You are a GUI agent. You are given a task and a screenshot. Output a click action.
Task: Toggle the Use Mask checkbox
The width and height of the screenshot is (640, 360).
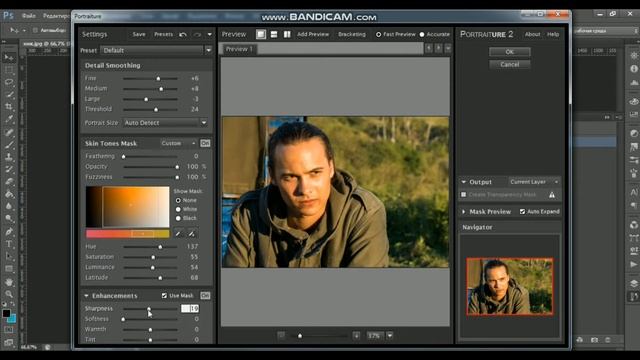[164, 296]
